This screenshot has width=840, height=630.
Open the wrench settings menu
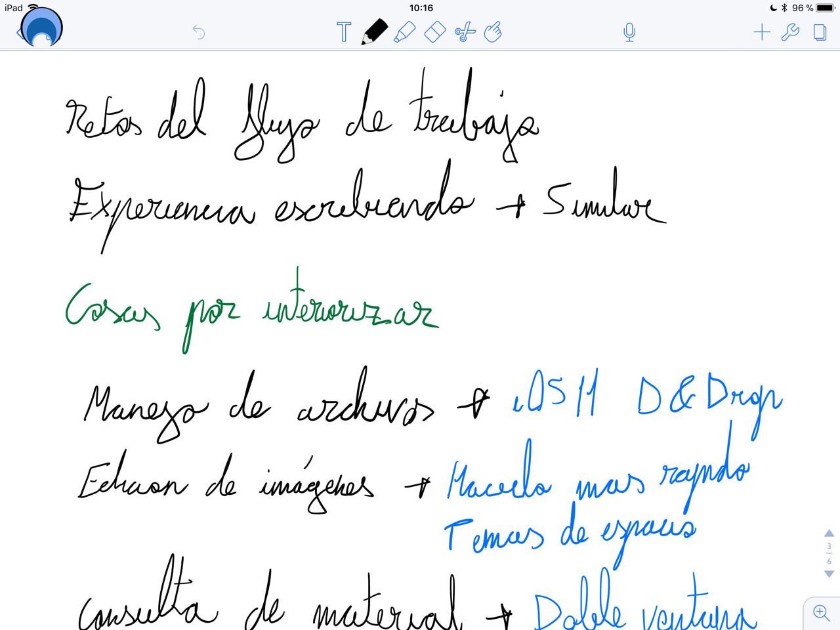pyautogui.click(x=791, y=31)
